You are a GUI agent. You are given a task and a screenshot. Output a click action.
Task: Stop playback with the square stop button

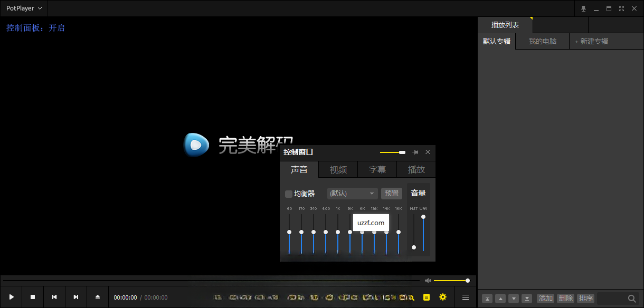(x=33, y=297)
